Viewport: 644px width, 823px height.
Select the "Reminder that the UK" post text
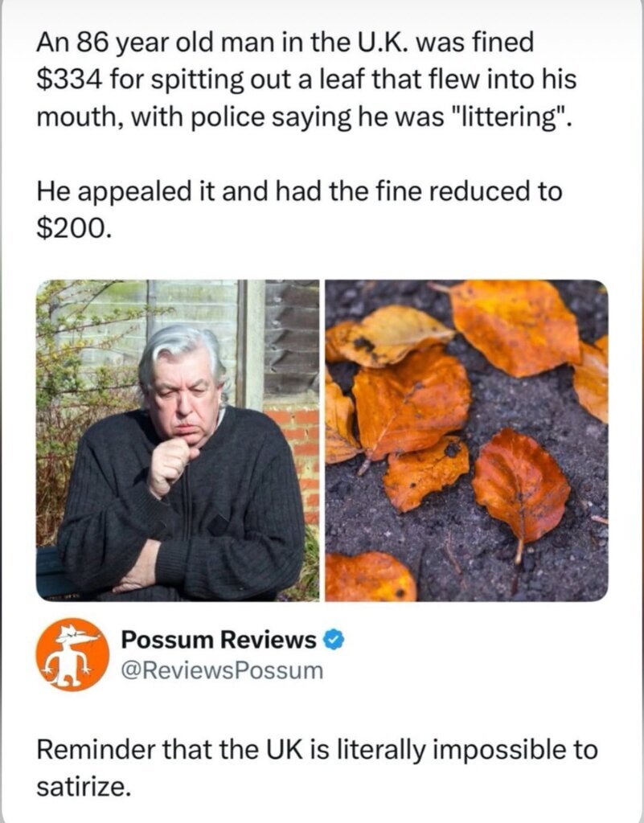click(x=317, y=768)
